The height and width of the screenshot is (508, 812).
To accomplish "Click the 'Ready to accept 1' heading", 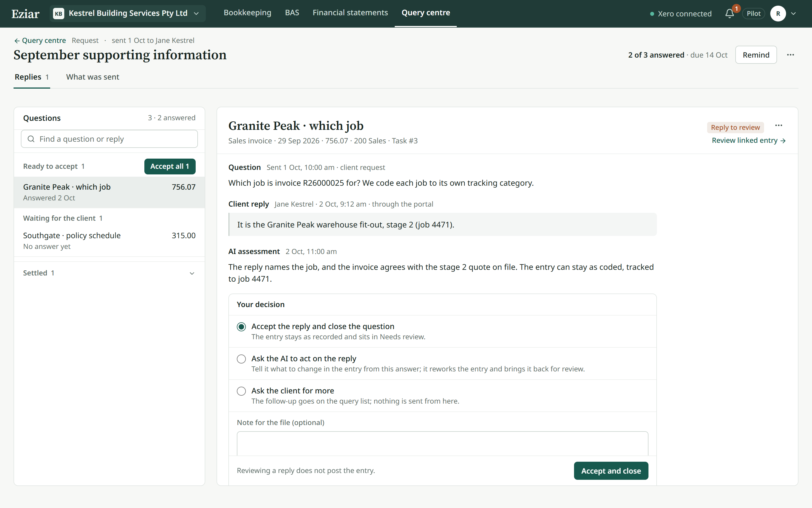I will pos(54,166).
